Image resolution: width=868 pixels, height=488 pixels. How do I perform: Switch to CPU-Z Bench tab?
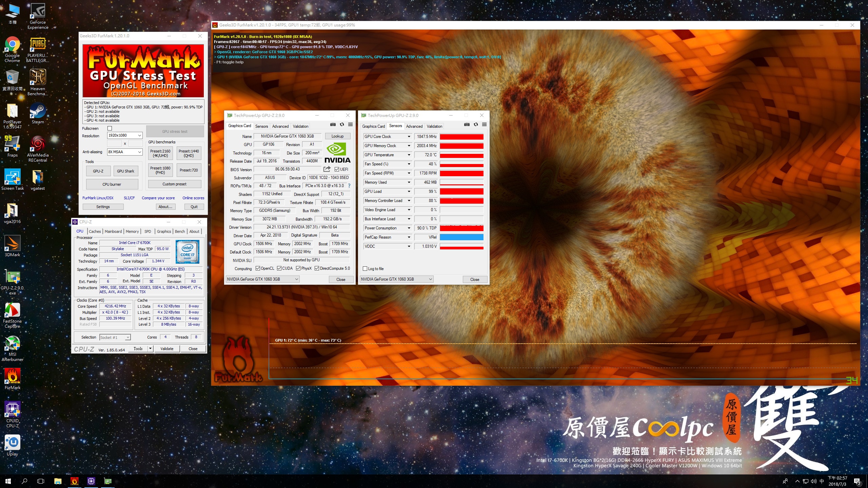[180, 231]
